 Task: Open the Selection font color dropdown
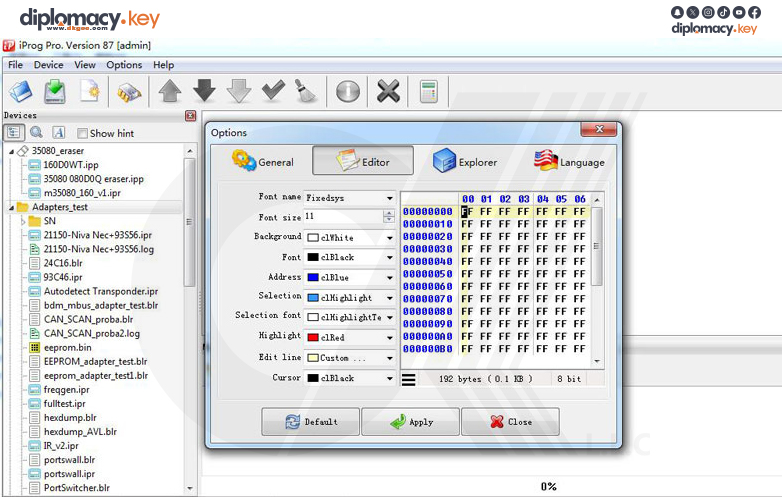390,318
